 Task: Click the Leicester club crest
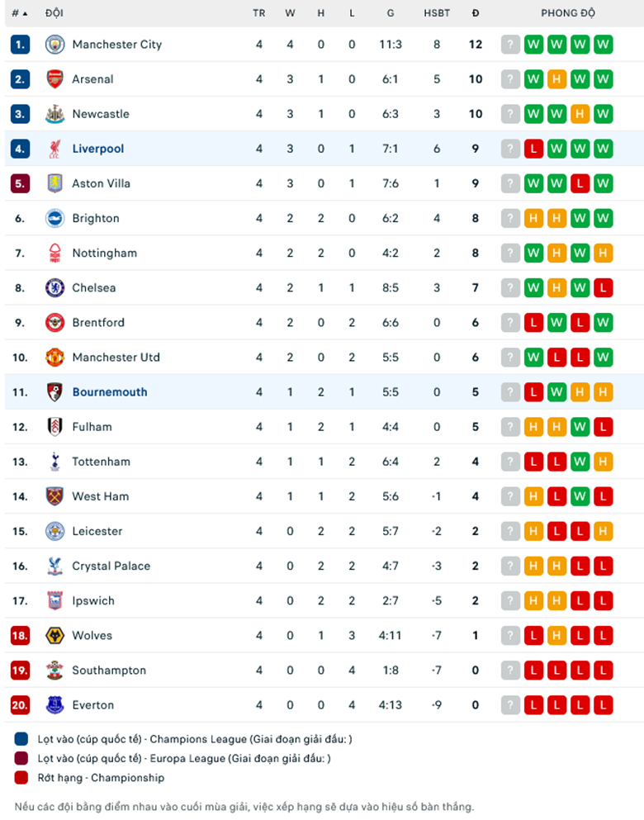(x=54, y=531)
